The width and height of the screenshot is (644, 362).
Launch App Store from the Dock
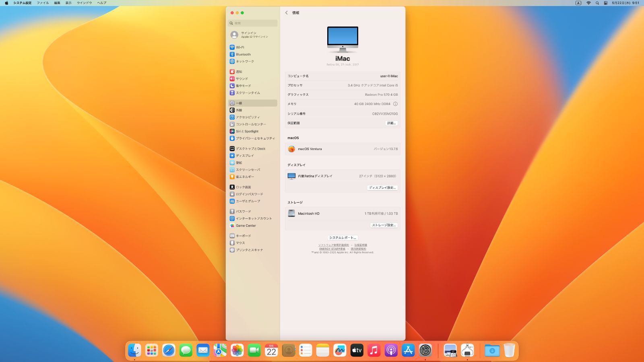tap(408, 350)
